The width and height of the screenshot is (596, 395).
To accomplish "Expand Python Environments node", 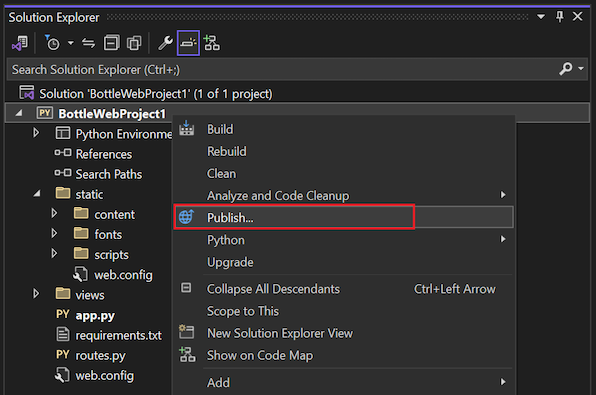I will pos(36,133).
